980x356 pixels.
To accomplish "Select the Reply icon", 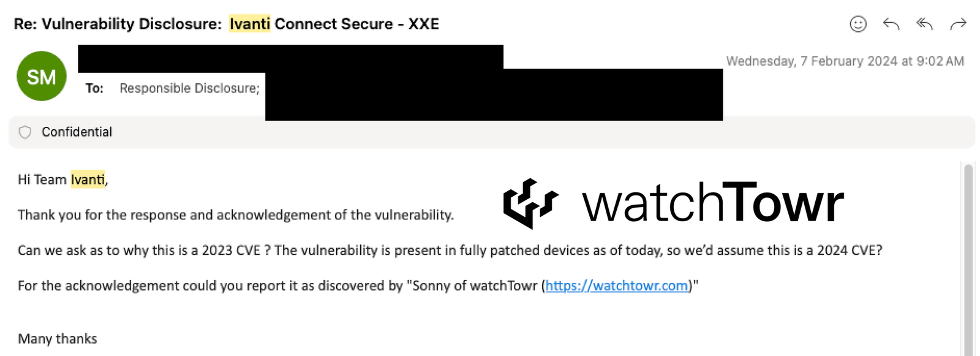I will (x=891, y=25).
